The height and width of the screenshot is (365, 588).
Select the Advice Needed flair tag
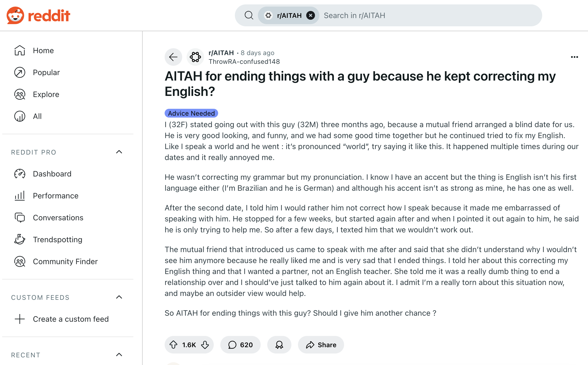[x=191, y=113]
